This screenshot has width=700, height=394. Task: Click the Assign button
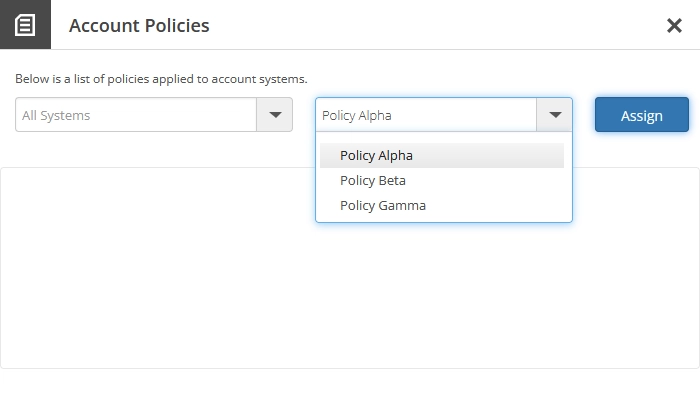(642, 115)
